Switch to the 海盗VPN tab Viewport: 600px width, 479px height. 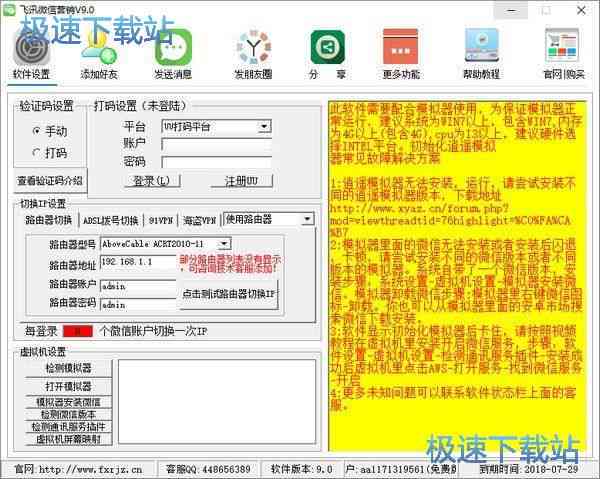coord(199,220)
